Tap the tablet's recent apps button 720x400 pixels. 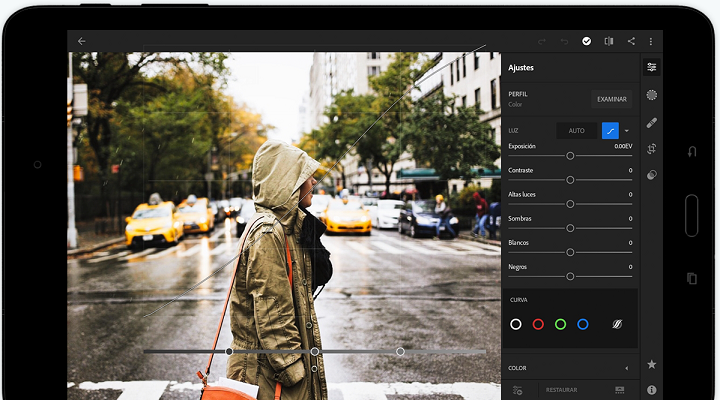[x=692, y=278]
